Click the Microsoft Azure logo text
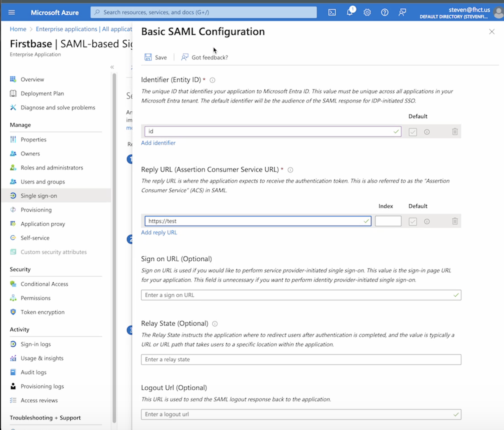 click(55, 12)
